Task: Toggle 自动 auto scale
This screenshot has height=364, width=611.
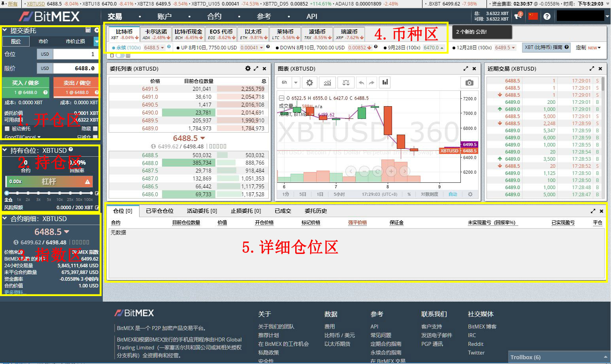Action: (453, 194)
